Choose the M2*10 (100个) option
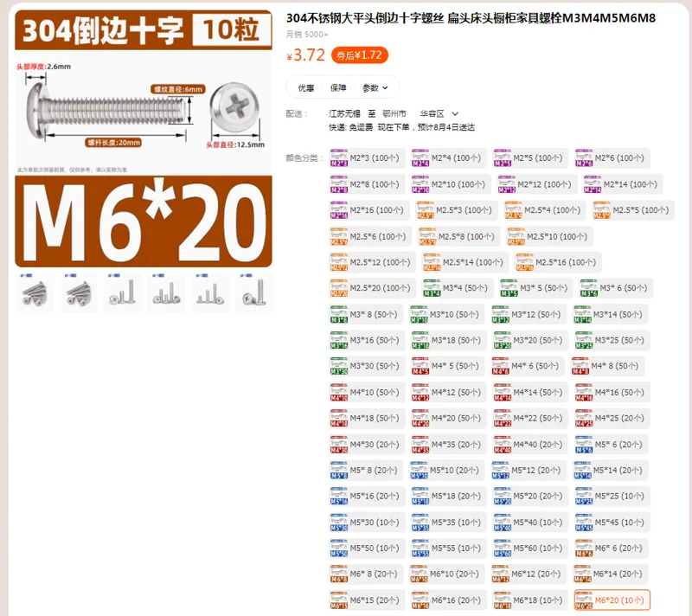 pos(450,184)
